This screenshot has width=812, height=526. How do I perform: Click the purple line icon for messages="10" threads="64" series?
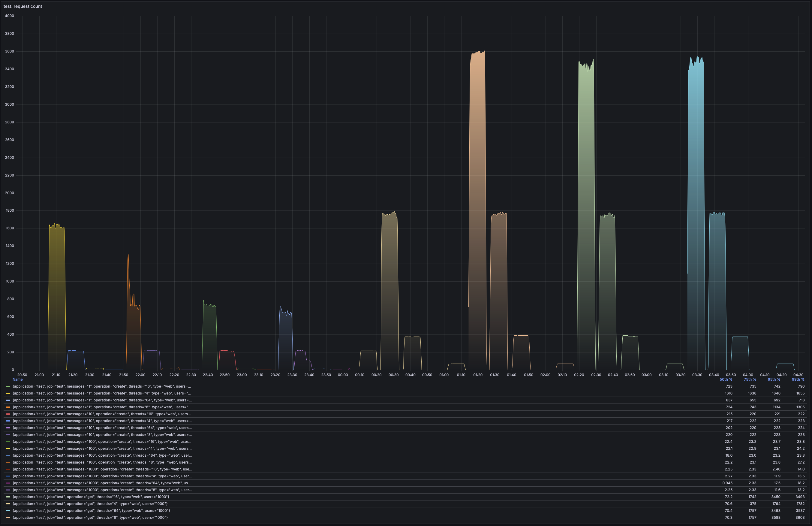click(x=8, y=428)
